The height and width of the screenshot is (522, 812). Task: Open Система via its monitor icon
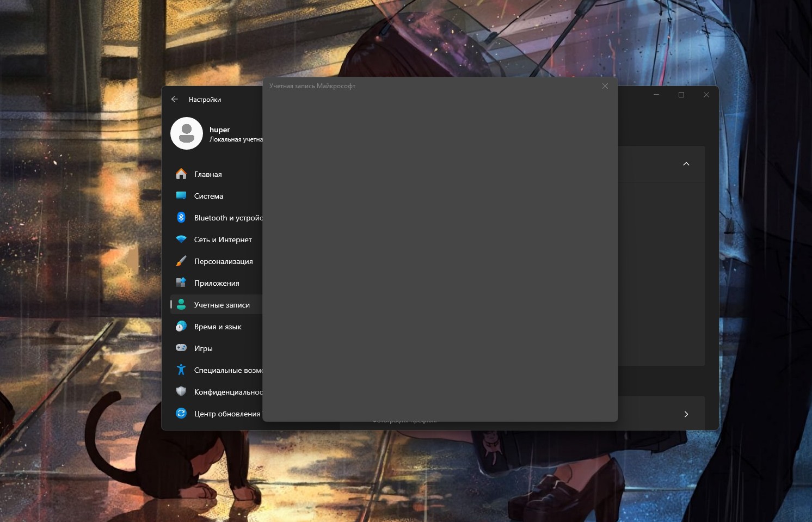coord(181,196)
